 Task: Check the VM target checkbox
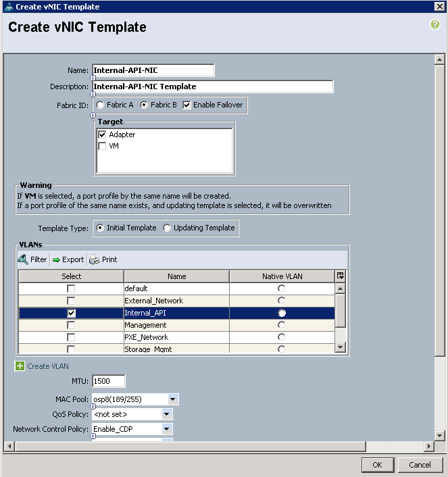point(102,147)
